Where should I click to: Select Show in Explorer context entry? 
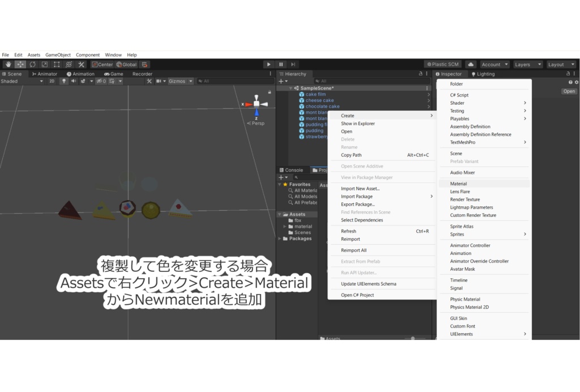382,123
